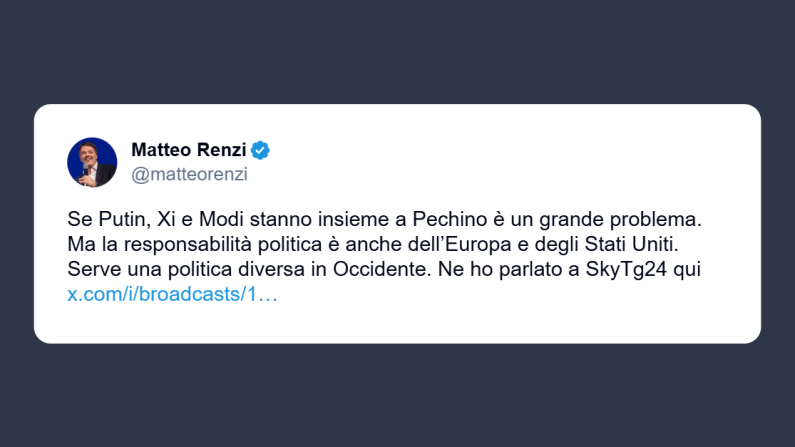Image resolution: width=795 pixels, height=447 pixels.
Task: Click the word Putin in tweet
Action: point(119,218)
